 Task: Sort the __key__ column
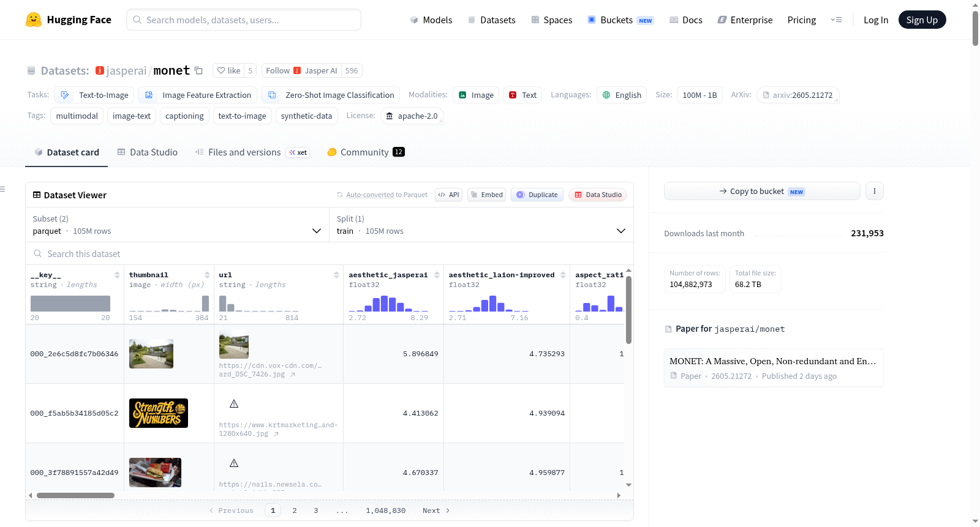coord(117,275)
